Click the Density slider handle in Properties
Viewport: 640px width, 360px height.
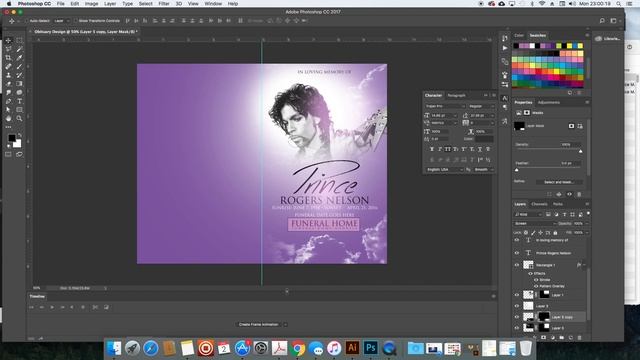[x=580, y=151]
